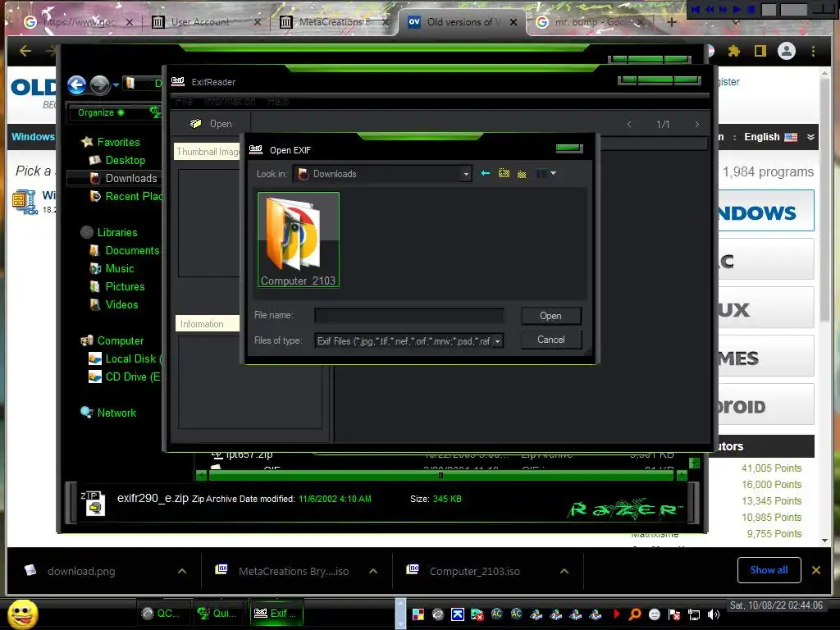
Task: Select Music library in Explorer
Action: 120,268
